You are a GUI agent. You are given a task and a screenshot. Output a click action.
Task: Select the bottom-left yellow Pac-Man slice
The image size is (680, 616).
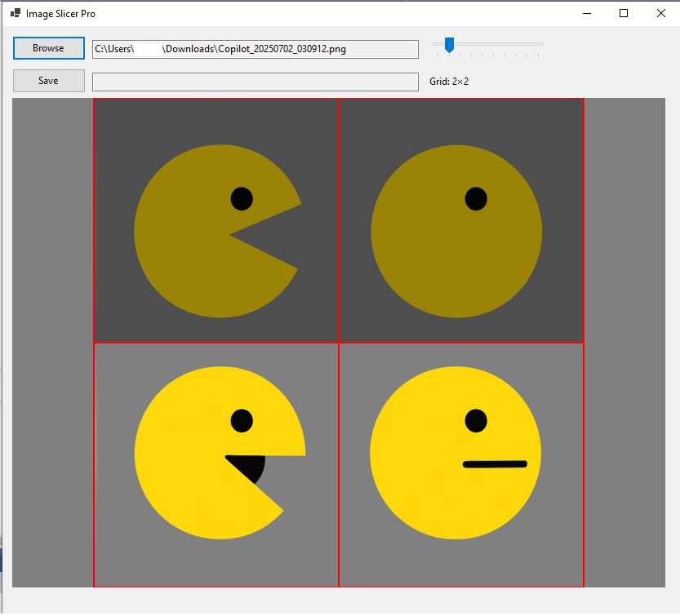pyautogui.click(x=216, y=465)
